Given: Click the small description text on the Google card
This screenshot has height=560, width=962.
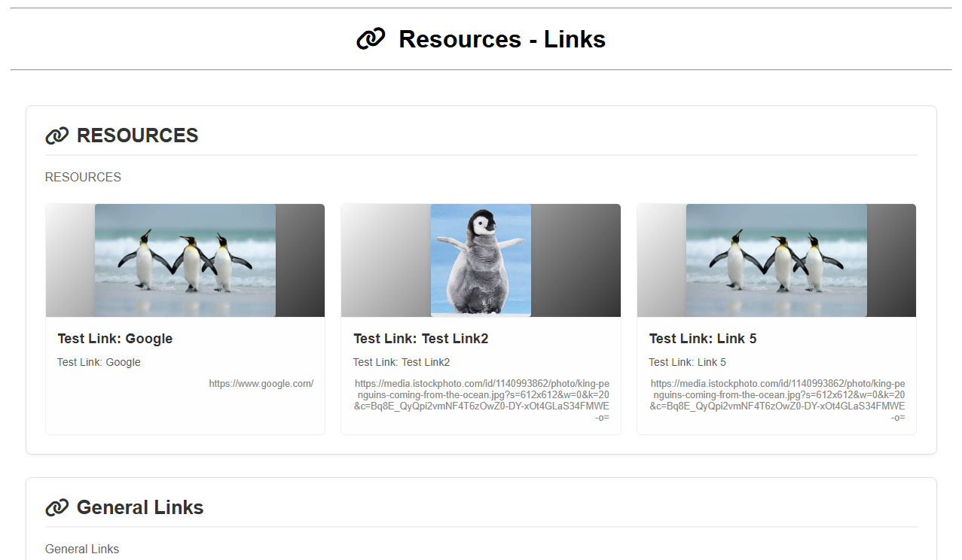Looking at the screenshot, I should (x=99, y=362).
